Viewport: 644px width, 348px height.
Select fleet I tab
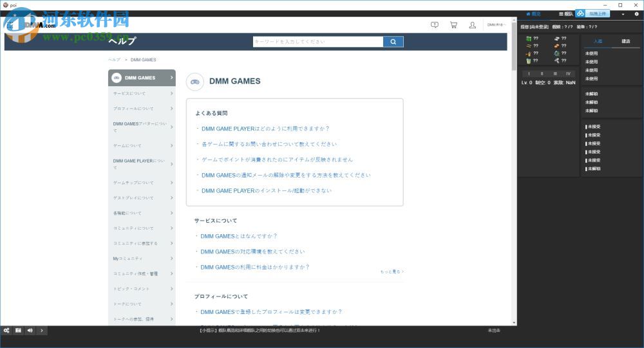(529, 74)
